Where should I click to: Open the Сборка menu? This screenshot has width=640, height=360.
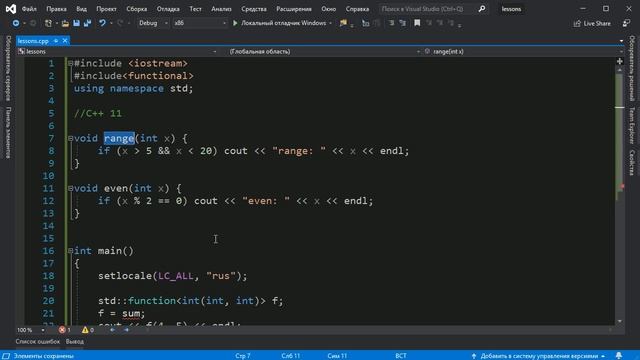click(136, 9)
